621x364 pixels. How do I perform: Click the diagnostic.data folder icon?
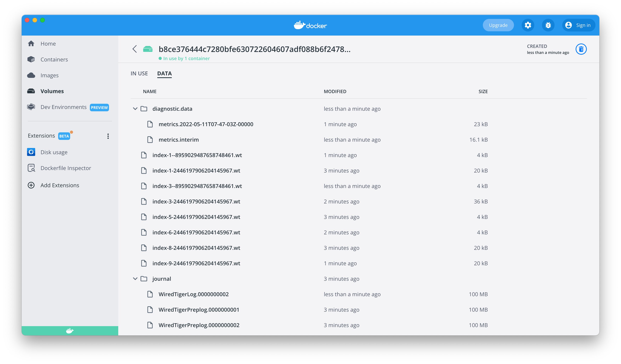[x=144, y=109]
